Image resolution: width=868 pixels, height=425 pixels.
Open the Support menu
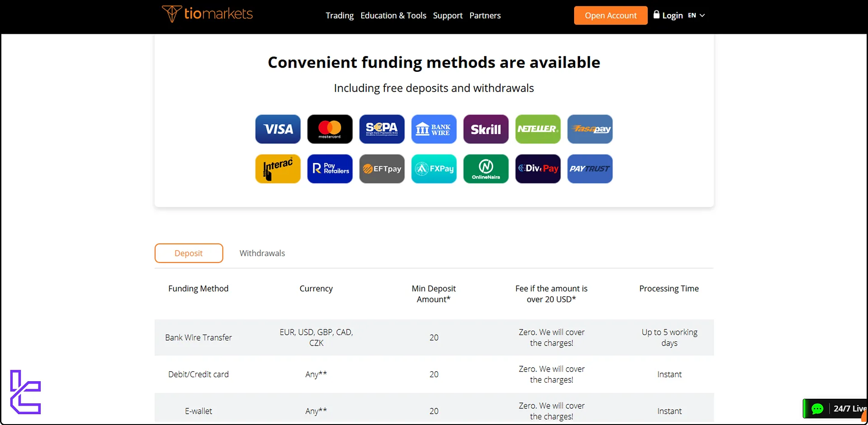(448, 15)
